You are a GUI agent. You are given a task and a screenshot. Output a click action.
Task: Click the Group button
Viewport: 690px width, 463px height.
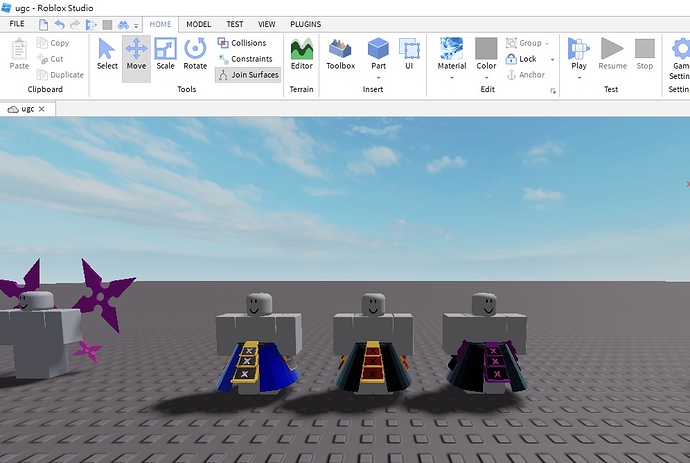524,43
